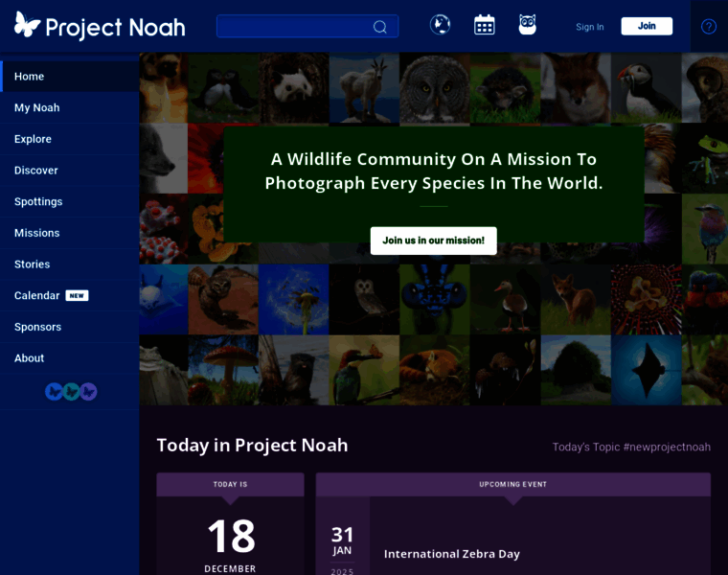Image resolution: width=728 pixels, height=575 pixels.
Task: Open the whistling duck photo
Action: pyautogui.click(x=505, y=300)
